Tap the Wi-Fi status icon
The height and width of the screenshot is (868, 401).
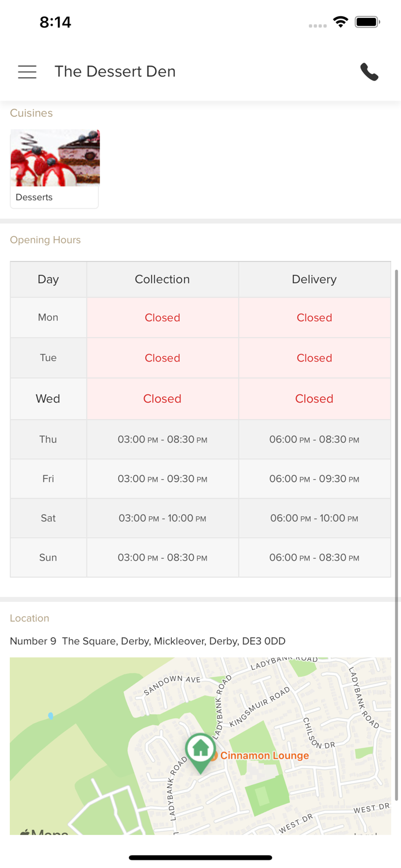[x=341, y=22]
